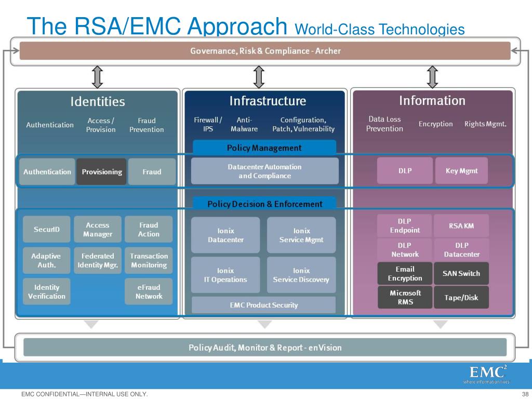Viewport: 532px width, 399px height.
Task: Click the Rights Mgmt. subheading
Action: (485, 124)
